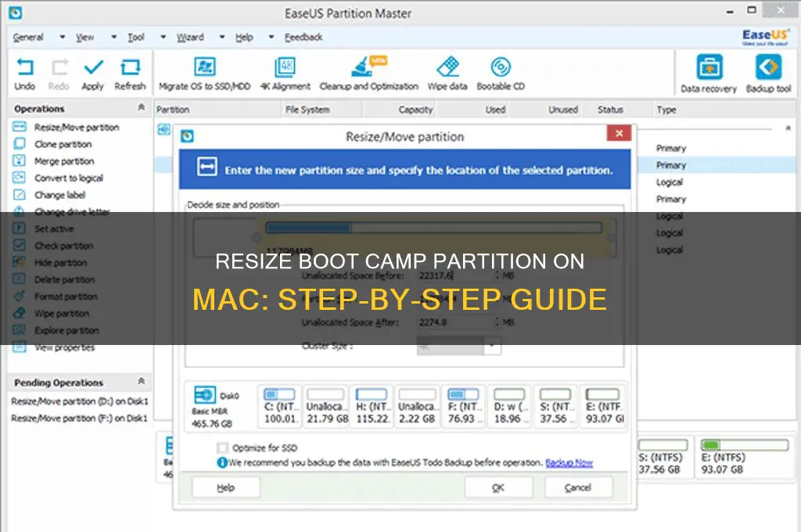The height and width of the screenshot is (532, 801).
Task: Launch the Data recovery tool
Action: pyautogui.click(x=709, y=74)
